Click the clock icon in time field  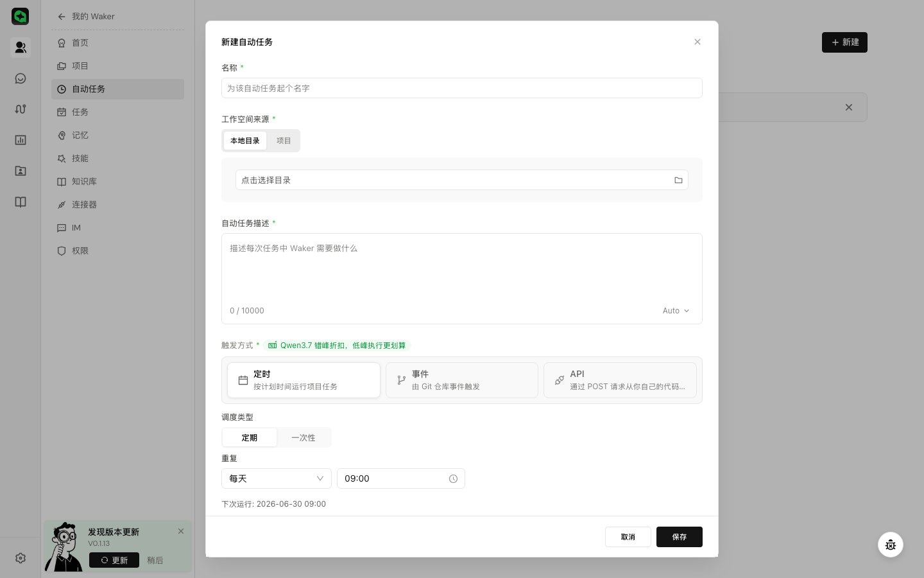tap(453, 478)
